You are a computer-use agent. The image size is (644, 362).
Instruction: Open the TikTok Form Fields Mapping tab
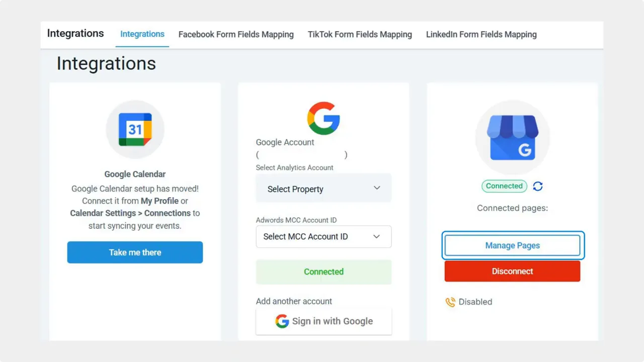tap(360, 34)
